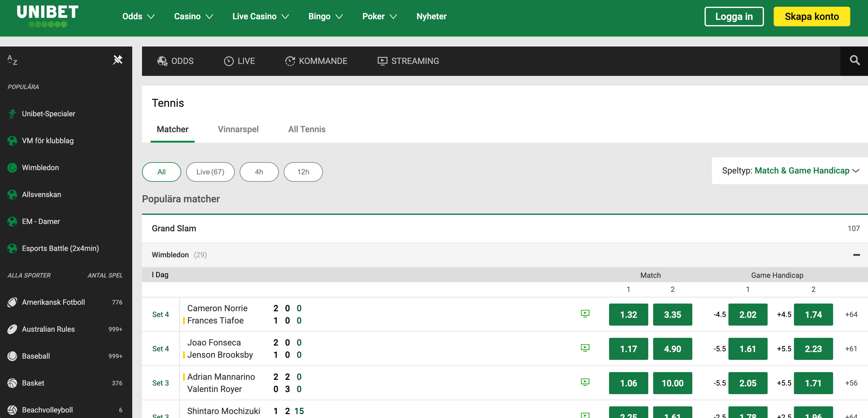Click the Unibet-Specialer arrow icon
Viewport: 868px width, 418px height.
click(12, 114)
